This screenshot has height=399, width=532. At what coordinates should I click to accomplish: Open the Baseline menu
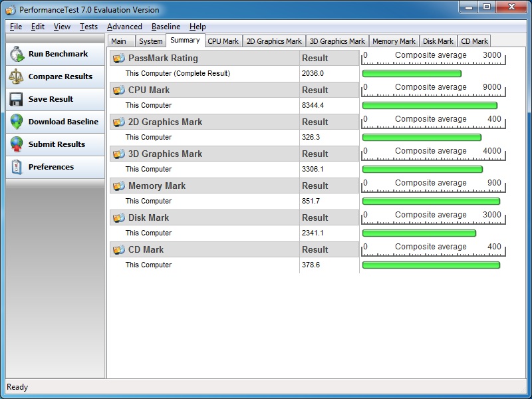tap(166, 27)
